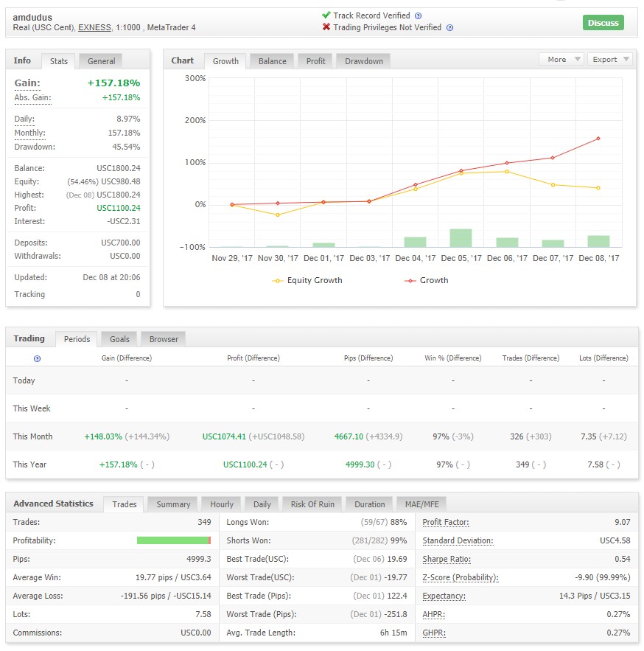The height and width of the screenshot is (651, 644).
Task: Click help icon beside Trading Privileges Not Verified
Action: tap(449, 28)
